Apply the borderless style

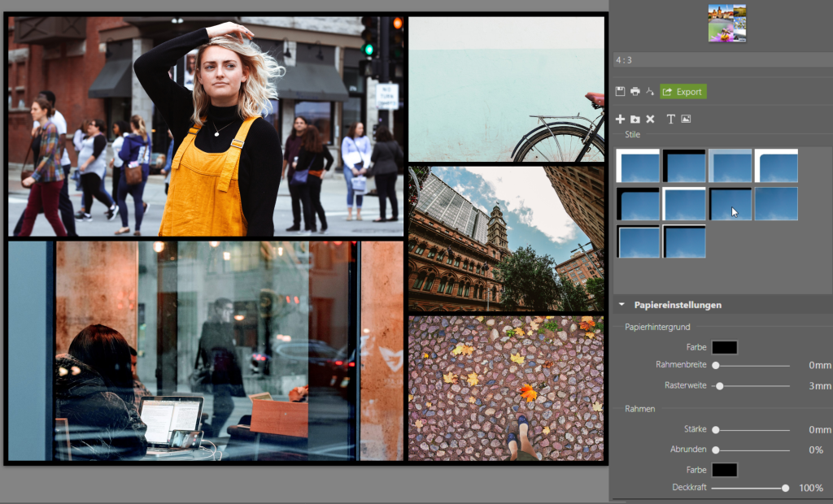(x=776, y=203)
